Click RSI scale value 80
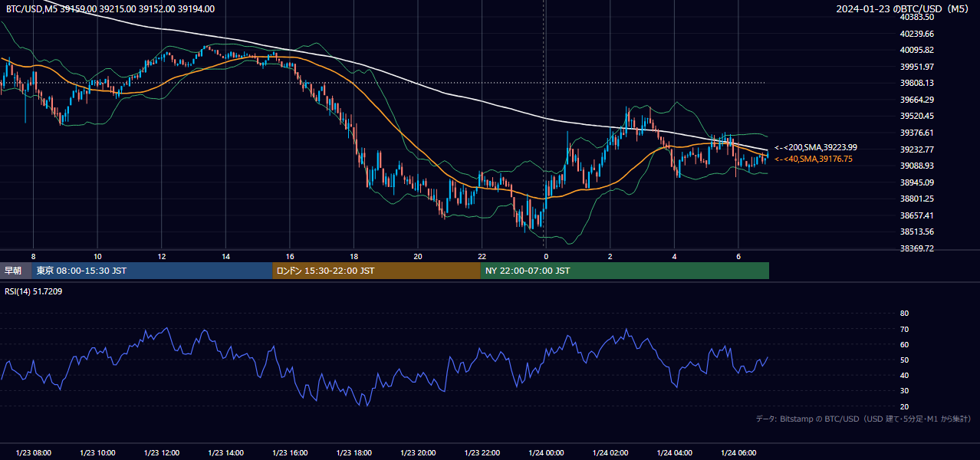 904,314
